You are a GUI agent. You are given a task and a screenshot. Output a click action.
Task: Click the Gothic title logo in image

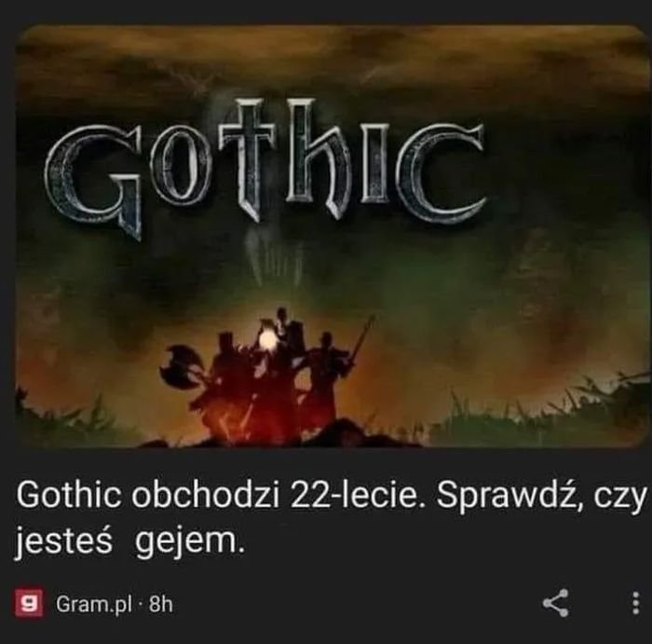[x=265, y=167]
